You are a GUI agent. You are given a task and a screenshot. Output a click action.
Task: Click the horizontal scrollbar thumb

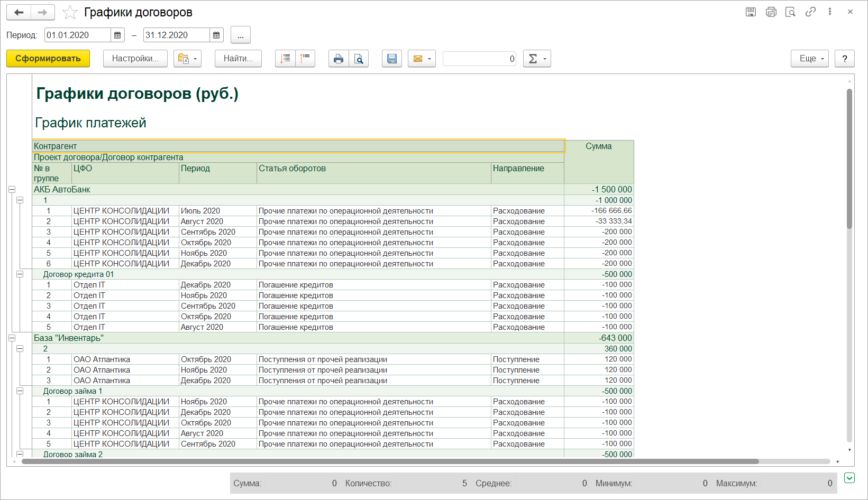(x=390, y=461)
